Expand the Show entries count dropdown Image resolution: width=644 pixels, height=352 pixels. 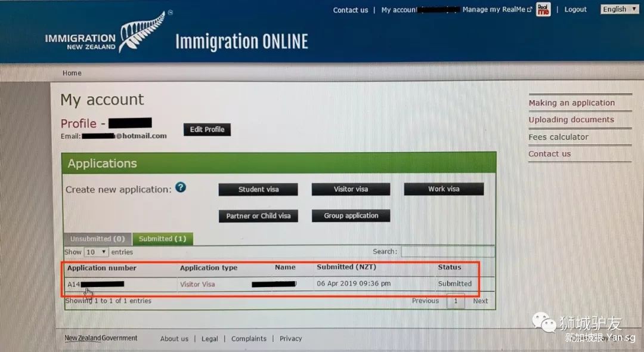(x=96, y=252)
